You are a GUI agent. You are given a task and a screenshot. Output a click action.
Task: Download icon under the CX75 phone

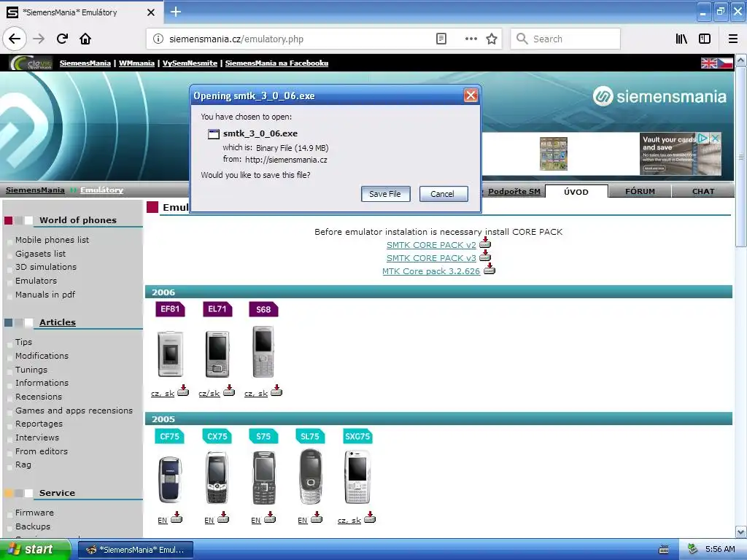tap(223, 518)
